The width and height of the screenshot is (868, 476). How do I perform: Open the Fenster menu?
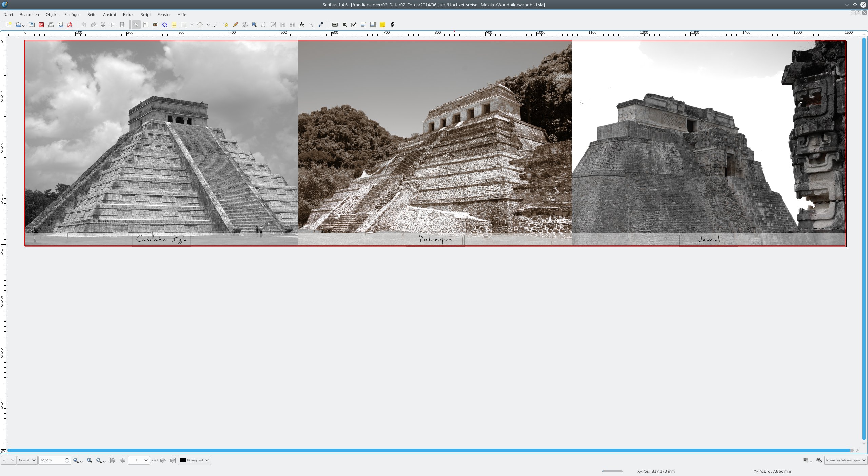coord(164,15)
